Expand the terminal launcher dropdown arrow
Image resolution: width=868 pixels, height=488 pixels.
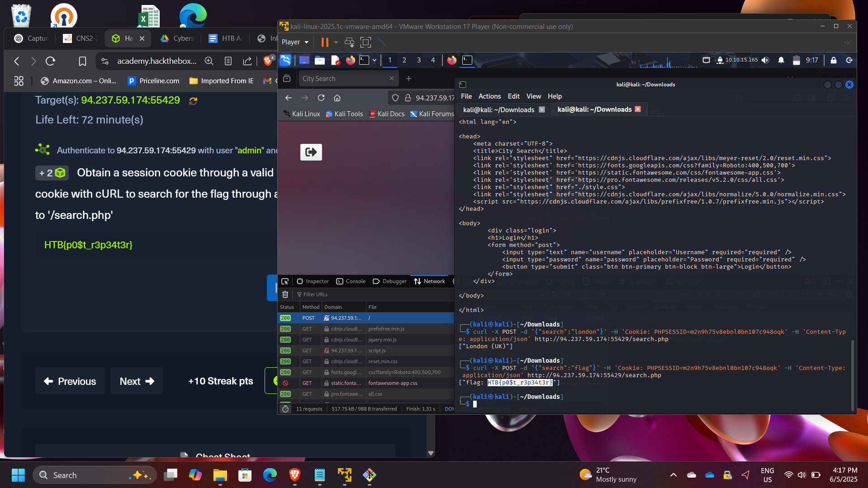375,60
